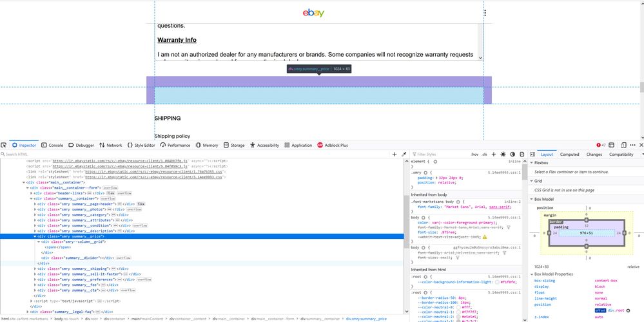Open the Storage panel

[234, 145]
